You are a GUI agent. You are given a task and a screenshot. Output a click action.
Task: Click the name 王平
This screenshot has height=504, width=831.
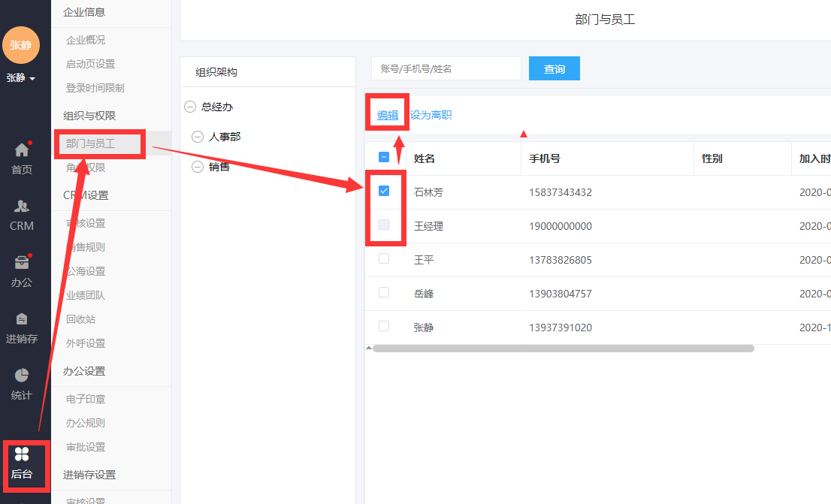coord(424,260)
